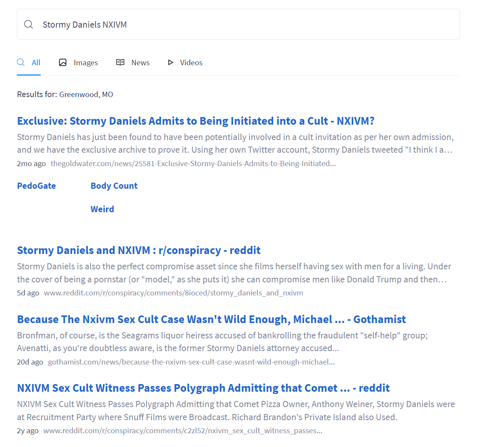
Task: Click the Images tab picture icon
Action: [63, 63]
